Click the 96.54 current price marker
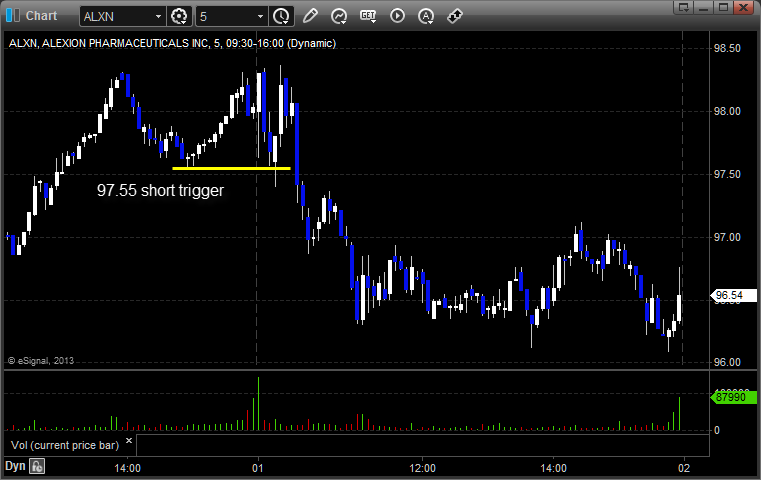761x480 pixels. tap(733, 295)
